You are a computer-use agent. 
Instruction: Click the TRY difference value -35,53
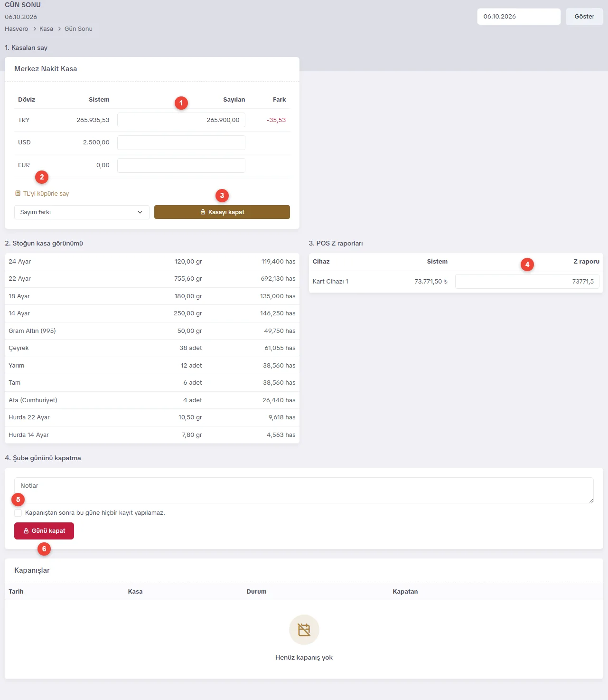[x=276, y=120]
